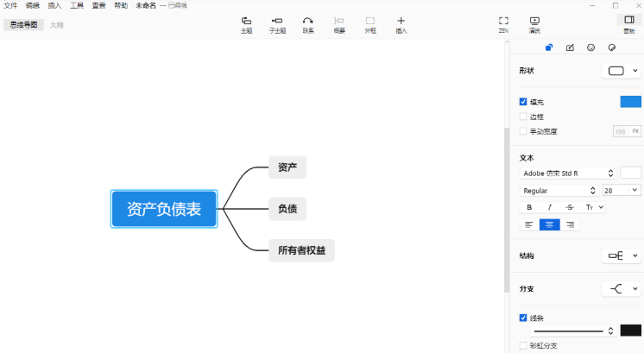
Task: Open the shape (形状) dropdown
Action: point(622,71)
